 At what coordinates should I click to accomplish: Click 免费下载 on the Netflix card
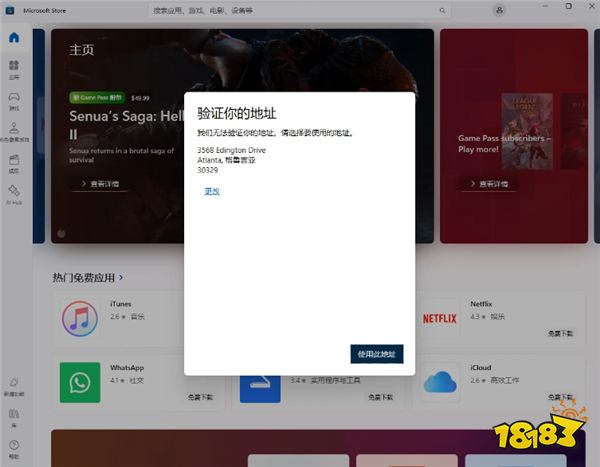(561, 333)
